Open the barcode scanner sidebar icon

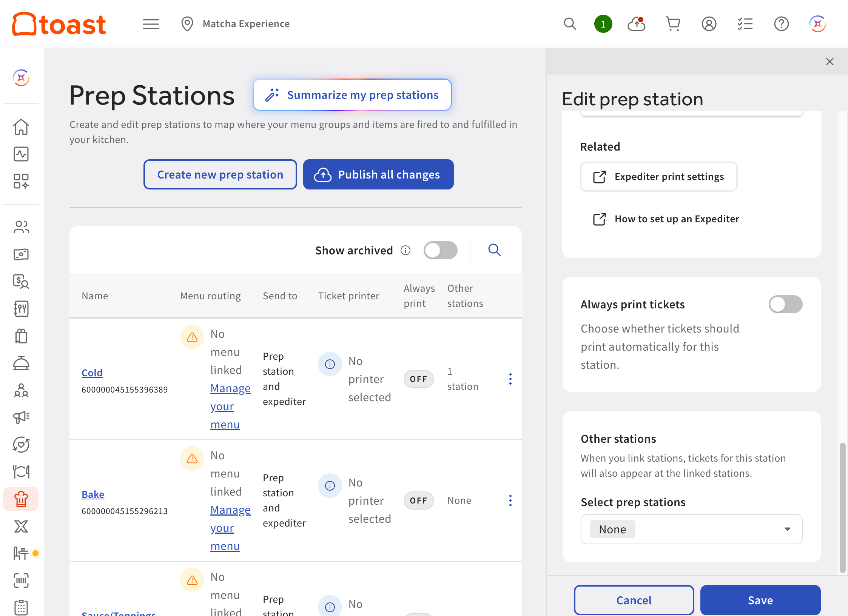click(21, 581)
